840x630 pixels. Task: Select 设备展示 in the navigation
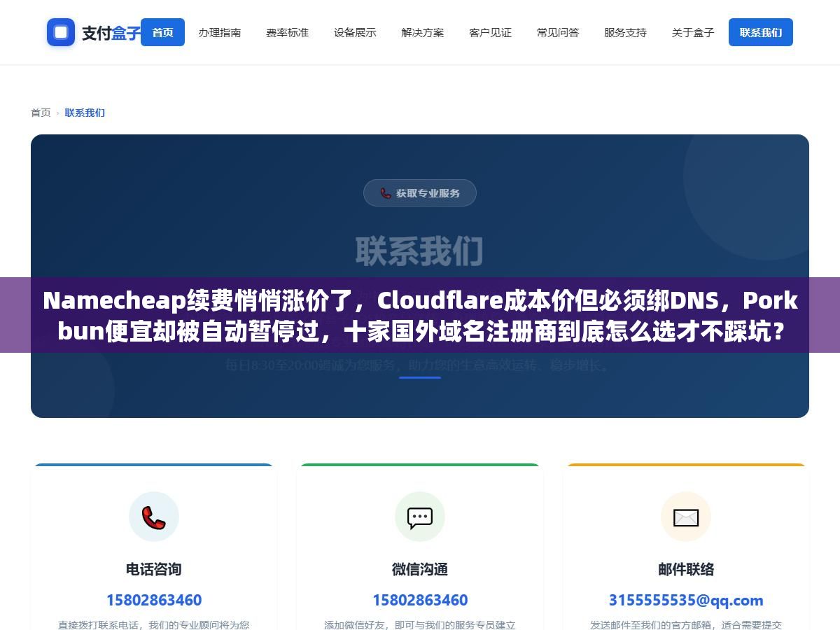click(355, 32)
